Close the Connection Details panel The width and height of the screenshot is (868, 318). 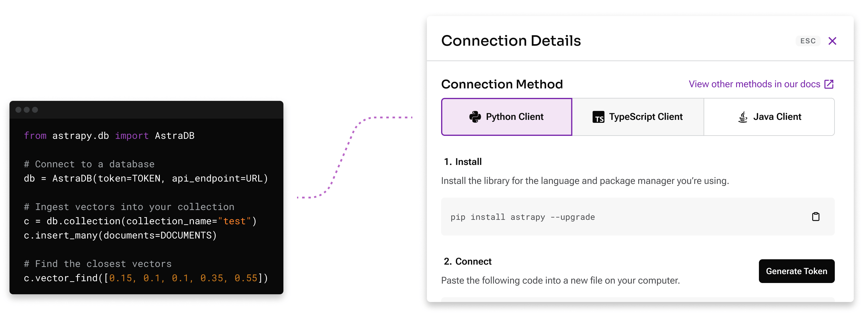[x=832, y=41]
